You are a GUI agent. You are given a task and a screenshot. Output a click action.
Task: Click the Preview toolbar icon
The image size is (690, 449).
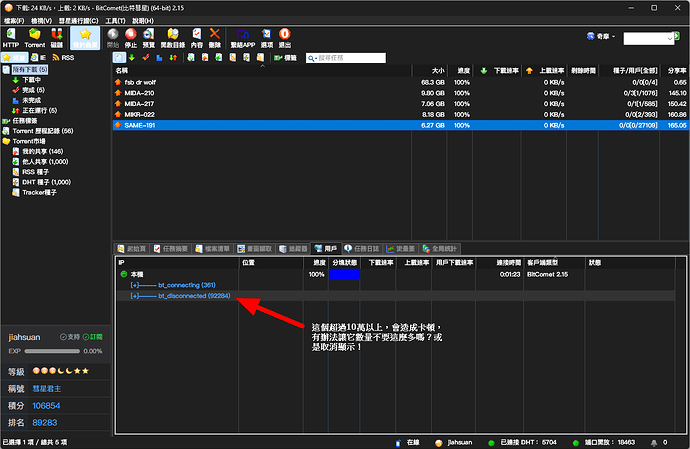(x=149, y=38)
